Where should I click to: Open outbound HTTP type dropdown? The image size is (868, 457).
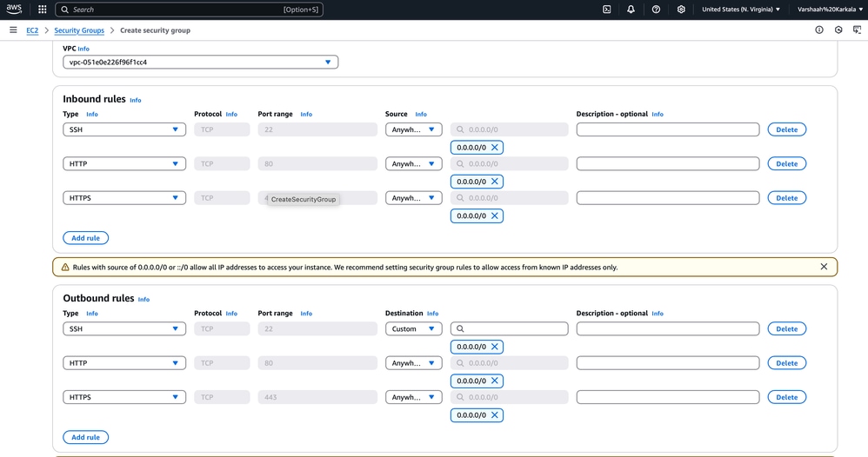[124, 363]
